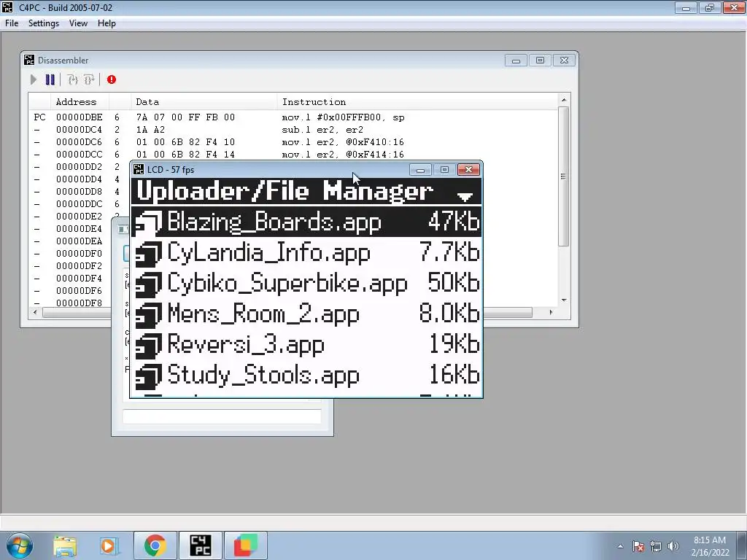The height and width of the screenshot is (560, 747).
Task: Select Cybiko_Superbike.app file icon in LCD
Action: (148, 284)
